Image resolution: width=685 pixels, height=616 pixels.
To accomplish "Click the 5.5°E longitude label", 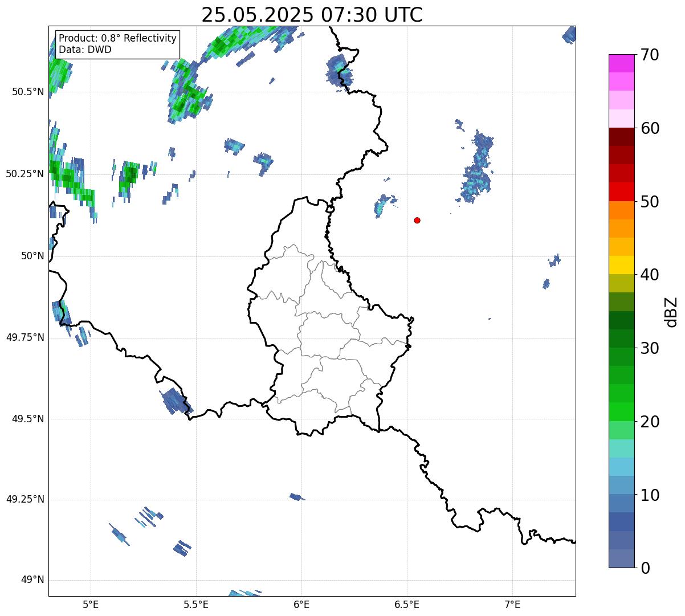I will click(196, 604).
